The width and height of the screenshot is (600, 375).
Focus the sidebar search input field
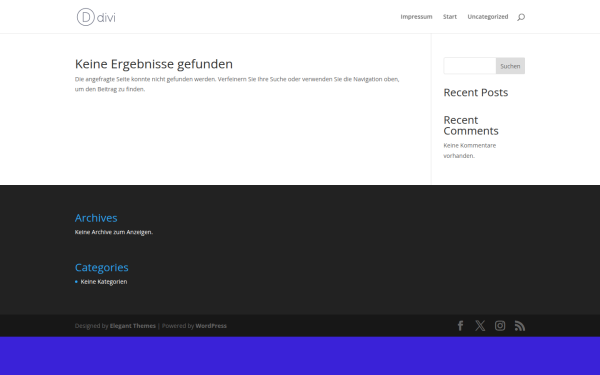(x=470, y=66)
